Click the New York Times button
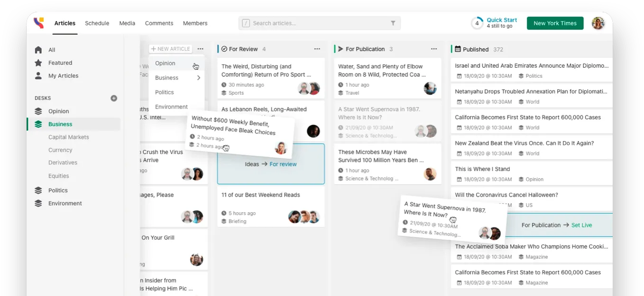Screen dimensions: 644x296 tap(555, 23)
